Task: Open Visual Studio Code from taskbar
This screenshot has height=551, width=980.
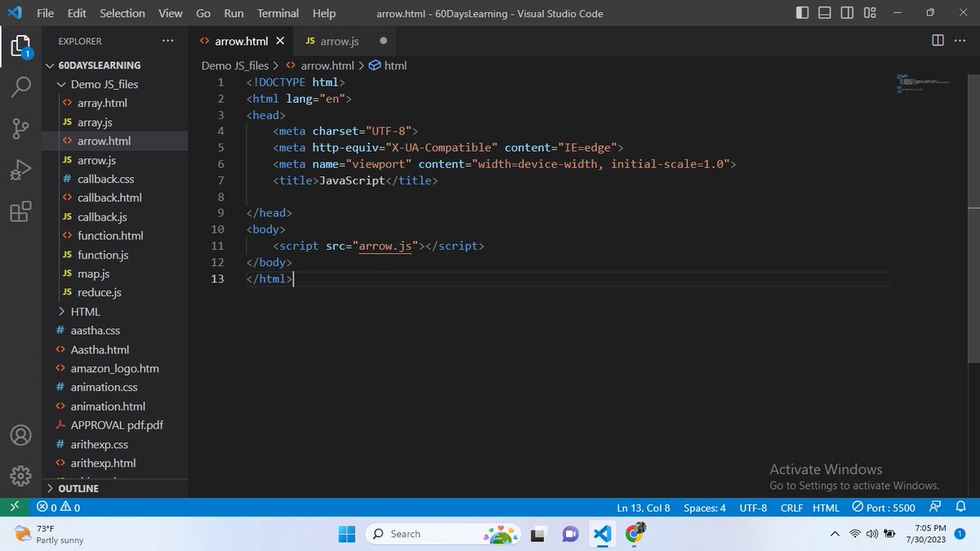Action: coord(602,534)
